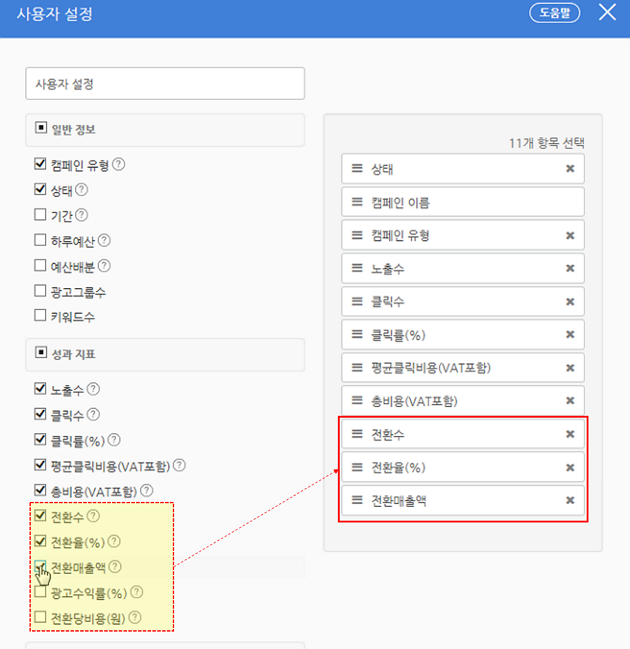Uncheck the 노출수 checkbox
This screenshot has width=630, height=649.
[x=40, y=390]
